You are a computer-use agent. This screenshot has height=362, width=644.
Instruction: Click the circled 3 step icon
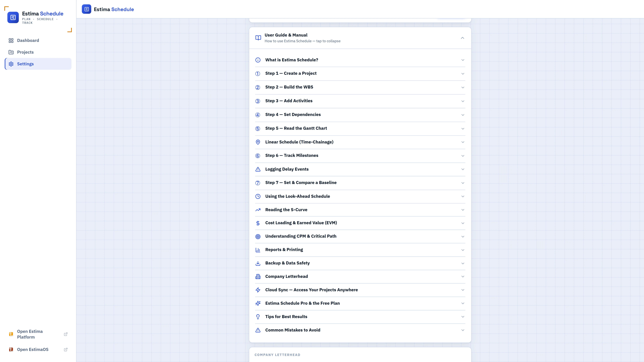tap(258, 101)
